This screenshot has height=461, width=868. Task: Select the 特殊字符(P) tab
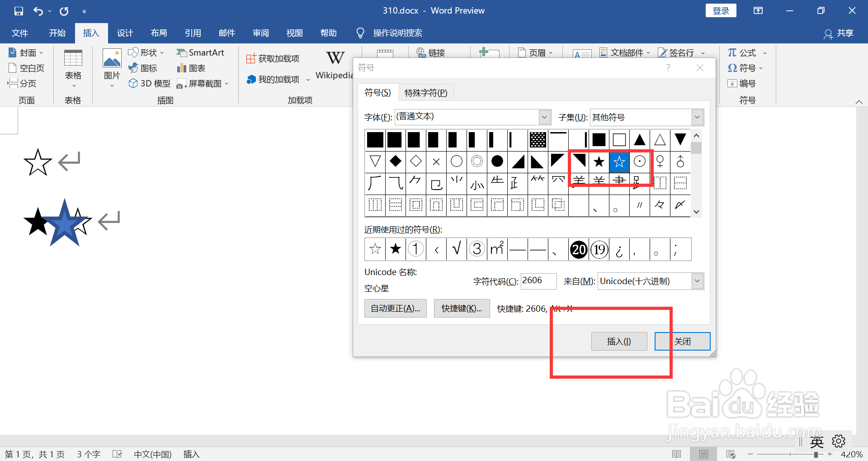click(426, 93)
